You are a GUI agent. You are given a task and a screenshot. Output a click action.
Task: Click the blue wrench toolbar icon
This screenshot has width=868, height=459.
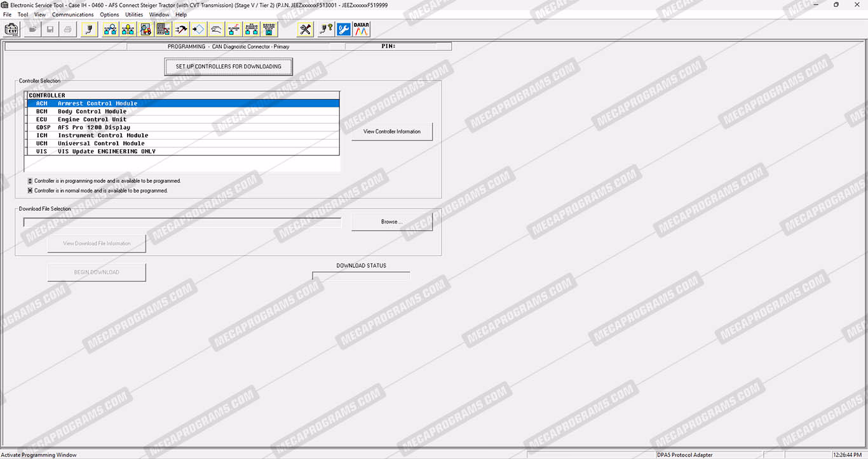(x=344, y=29)
